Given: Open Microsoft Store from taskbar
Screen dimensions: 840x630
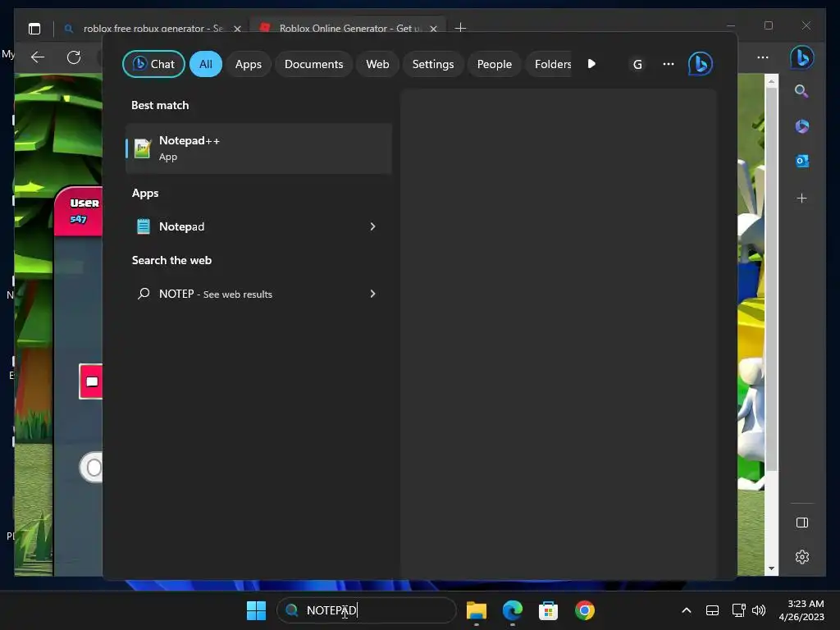Looking at the screenshot, I should pos(548,610).
